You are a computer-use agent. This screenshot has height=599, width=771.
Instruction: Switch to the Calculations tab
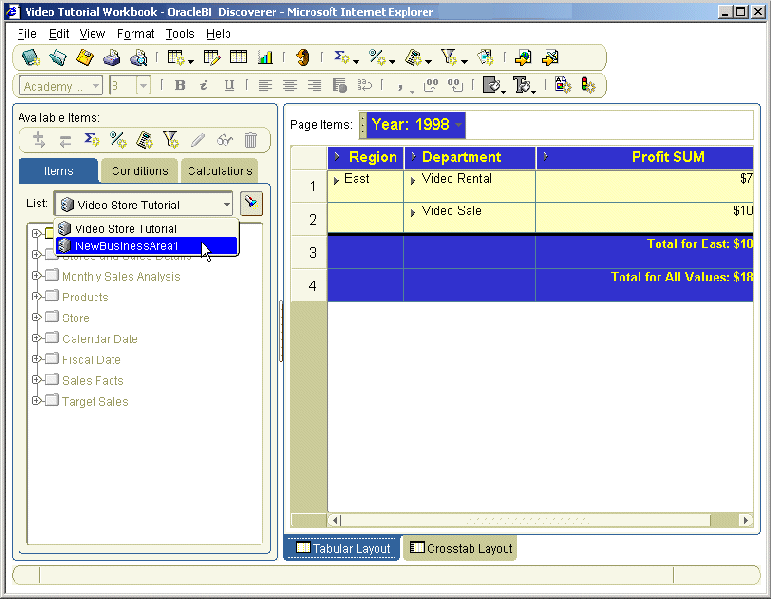coord(219,171)
